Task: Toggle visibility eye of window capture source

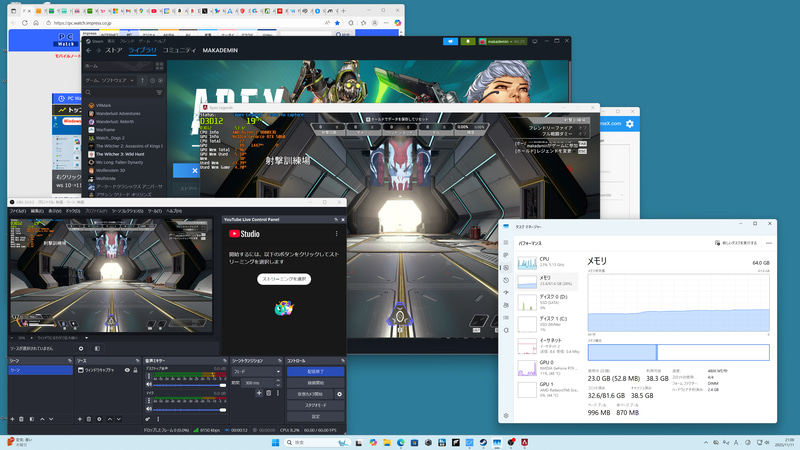Action: pos(127,370)
